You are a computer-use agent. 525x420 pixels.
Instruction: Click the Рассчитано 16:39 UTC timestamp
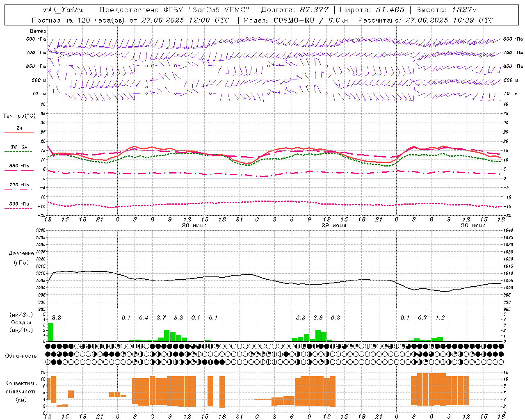426,20
